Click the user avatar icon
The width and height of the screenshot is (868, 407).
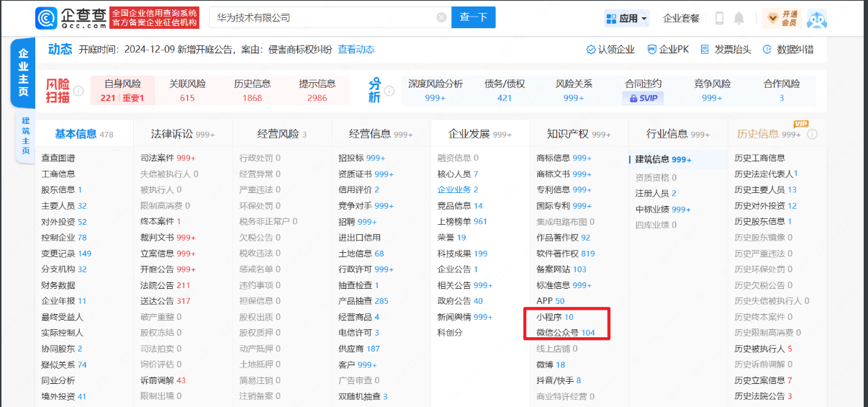(x=816, y=19)
